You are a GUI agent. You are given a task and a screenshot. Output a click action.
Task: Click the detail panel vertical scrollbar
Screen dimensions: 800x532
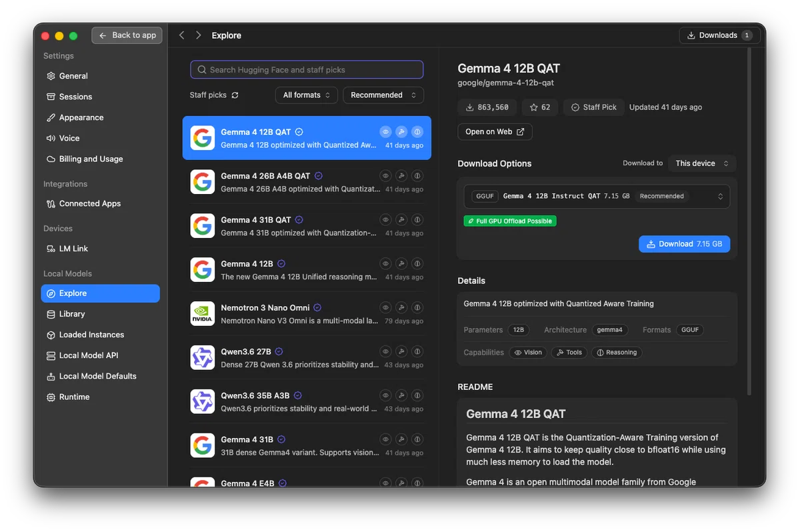click(750, 220)
